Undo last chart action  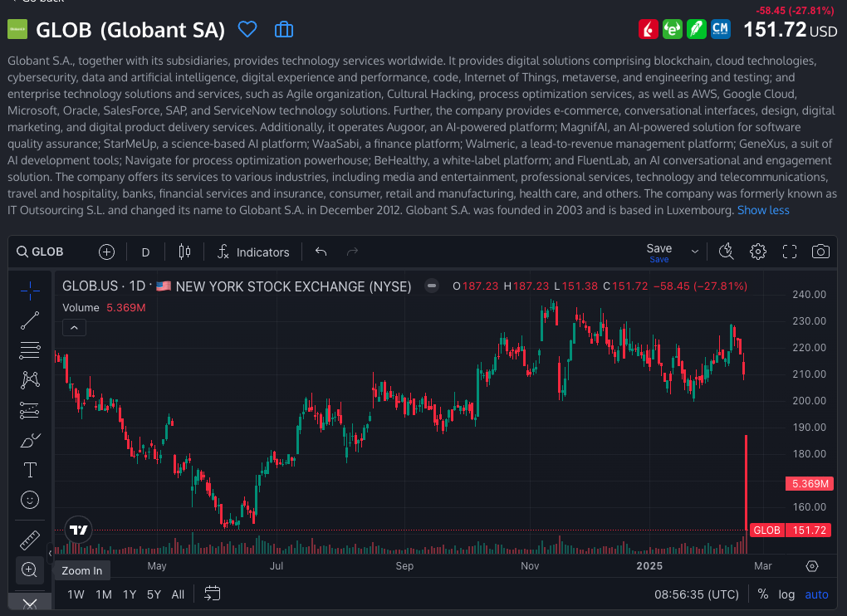tap(321, 252)
